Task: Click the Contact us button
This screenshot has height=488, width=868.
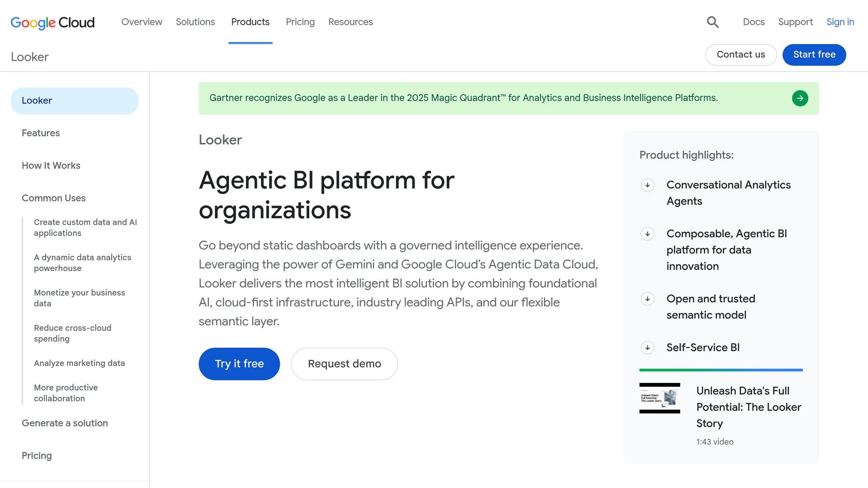Action: (x=741, y=55)
